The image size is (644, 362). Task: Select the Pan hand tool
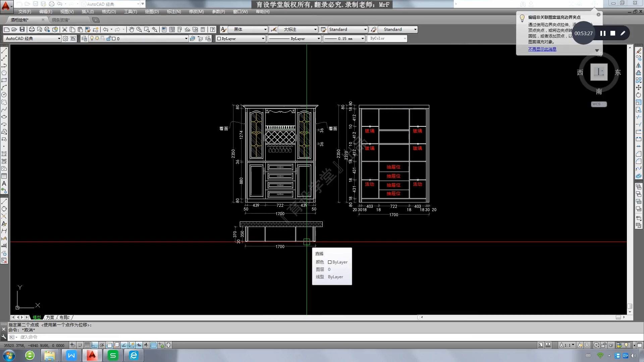pos(131,29)
